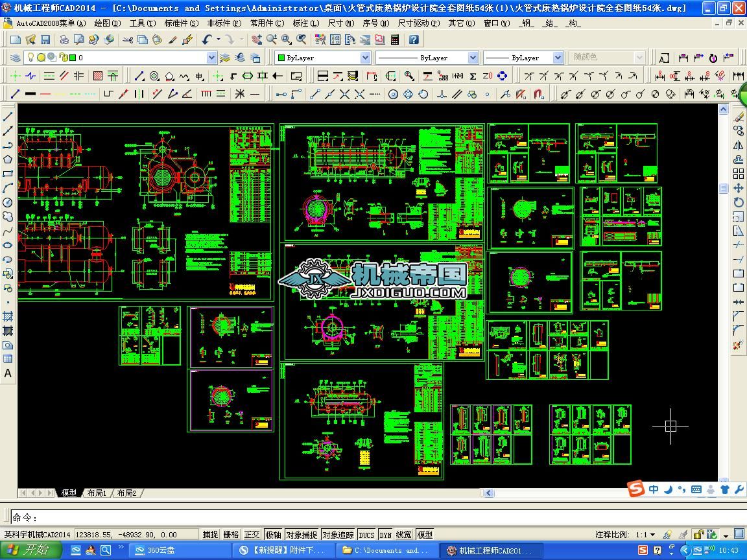Expand the layer dropdown showing layer 0
This screenshot has width=747, height=560.
[212, 58]
